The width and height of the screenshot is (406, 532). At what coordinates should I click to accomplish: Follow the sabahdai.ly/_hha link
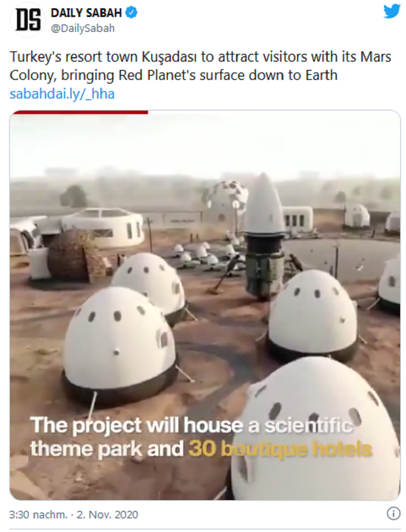coord(62,94)
